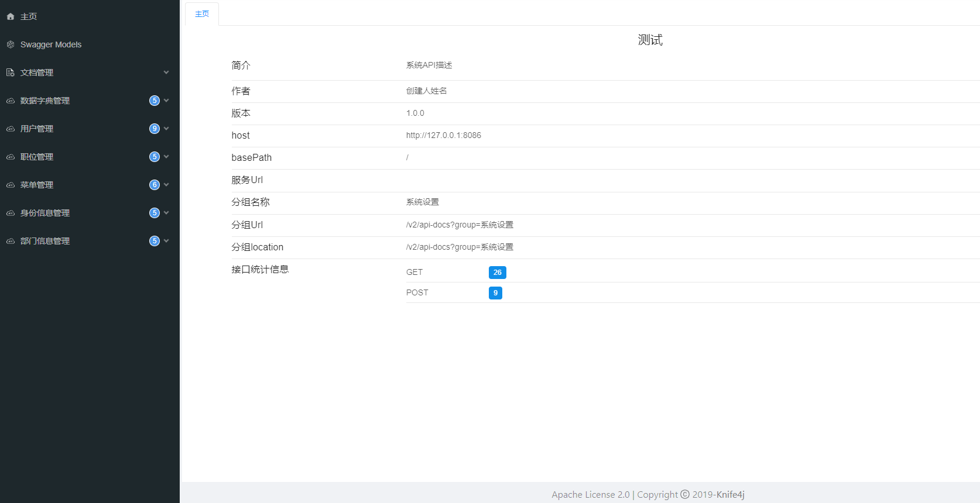This screenshot has height=503, width=980.
Task: Click the GET method label
Action: (414, 272)
